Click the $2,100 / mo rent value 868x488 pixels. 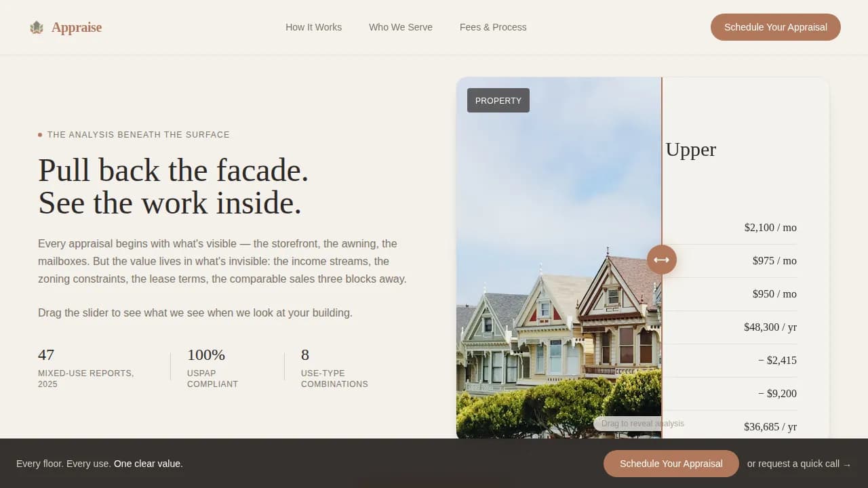770,228
